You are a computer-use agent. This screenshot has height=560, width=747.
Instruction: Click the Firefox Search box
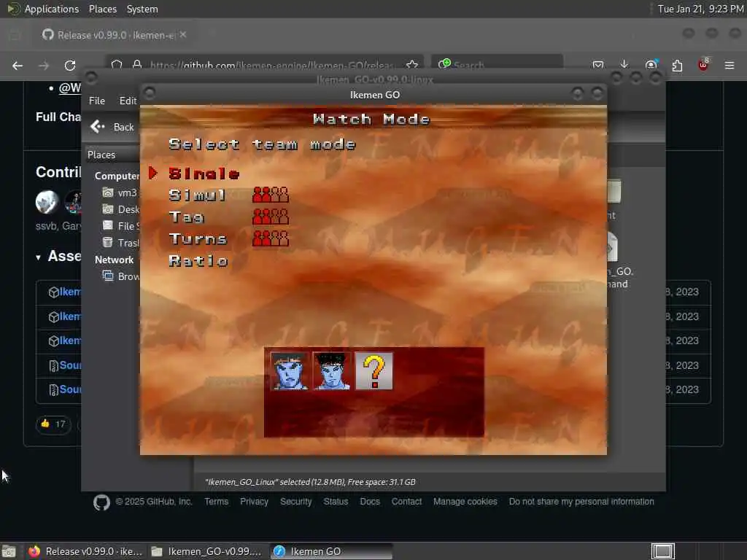(498, 64)
